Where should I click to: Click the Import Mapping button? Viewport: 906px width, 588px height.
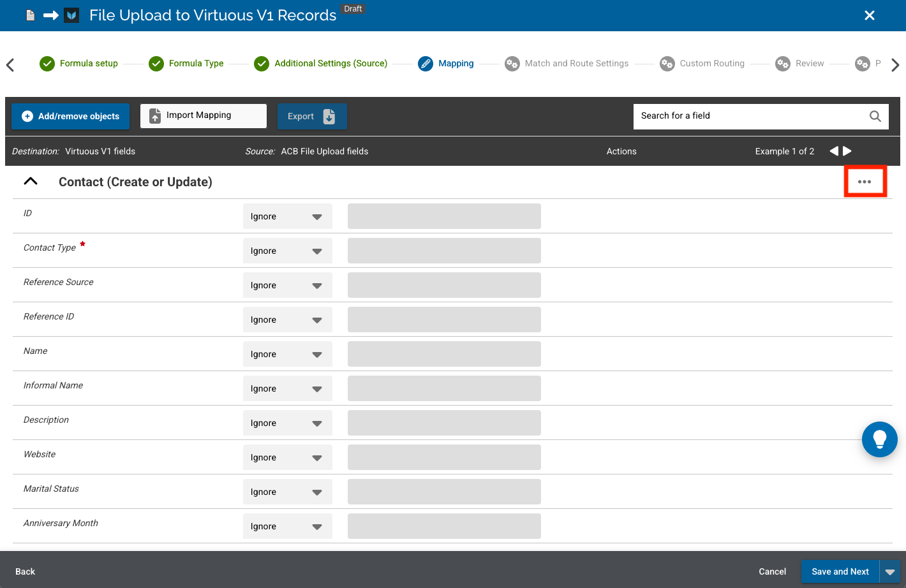(204, 116)
